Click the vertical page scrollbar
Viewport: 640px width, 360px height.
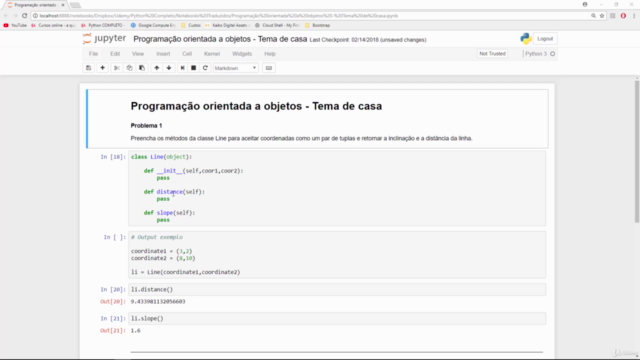(637, 152)
